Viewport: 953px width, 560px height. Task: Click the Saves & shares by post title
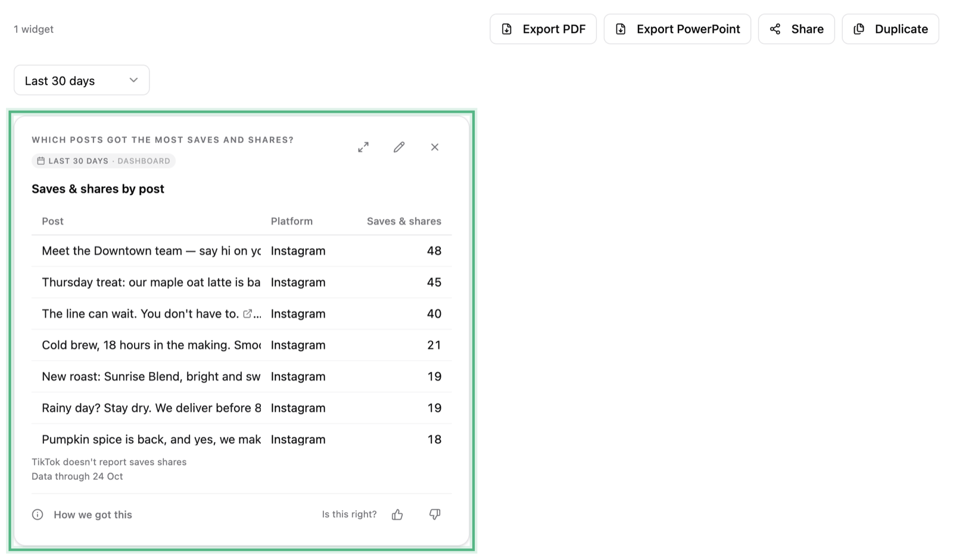point(98,189)
